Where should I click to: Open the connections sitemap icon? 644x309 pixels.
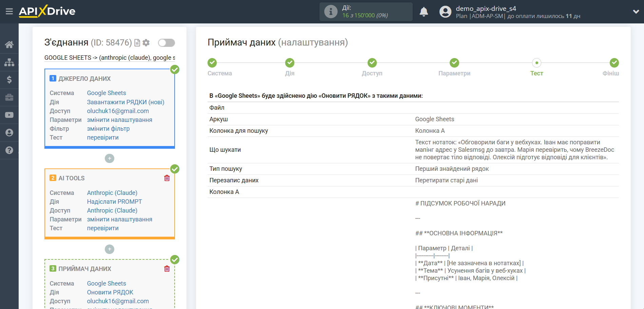pos(9,62)
